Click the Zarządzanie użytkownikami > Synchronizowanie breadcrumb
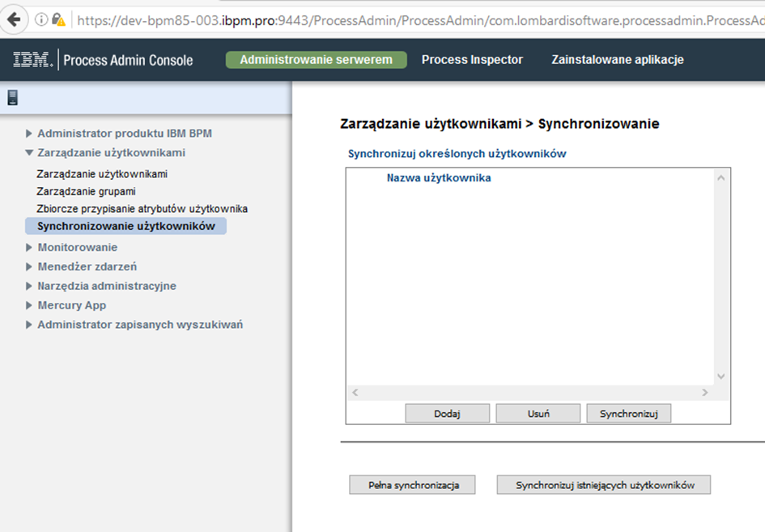Image resolution: width=765 pixels, height=532 pixels. (x=499, y=123)
